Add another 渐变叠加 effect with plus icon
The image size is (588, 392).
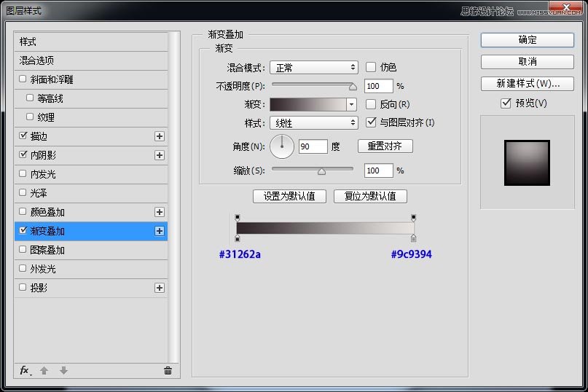[x=160, y=231]
